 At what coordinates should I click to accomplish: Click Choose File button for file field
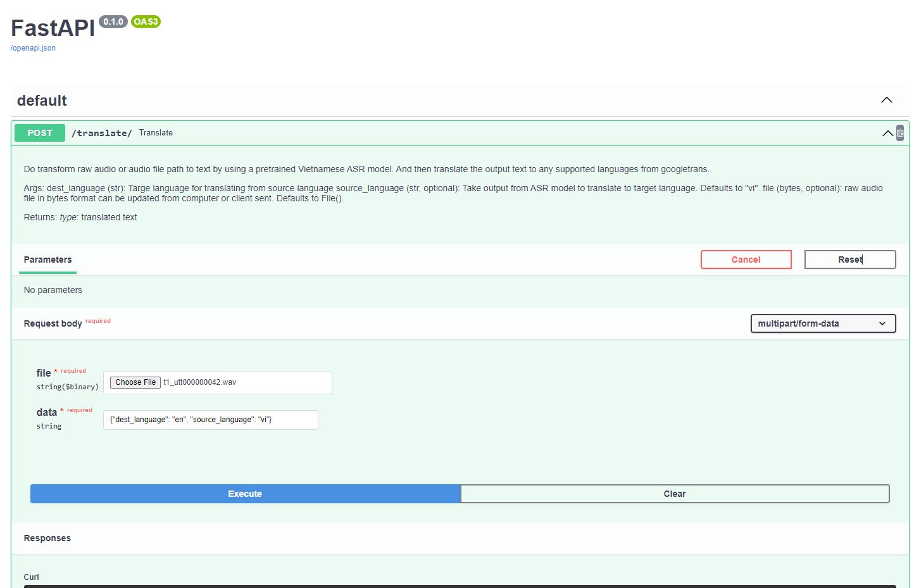click(x=135, y=382)
